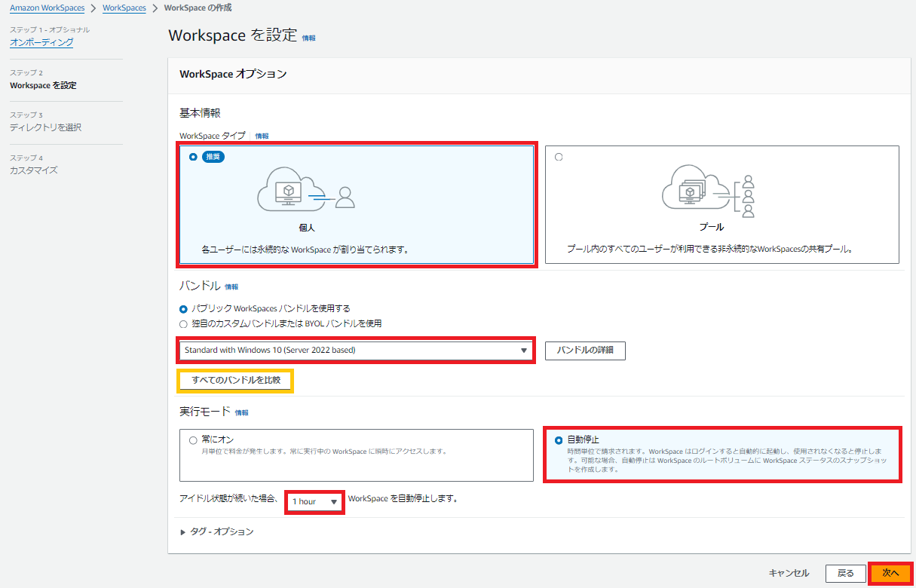Open 情報 link next to WorkSpace タイプ
916x588 pixels.
click(x=262, y=136)
